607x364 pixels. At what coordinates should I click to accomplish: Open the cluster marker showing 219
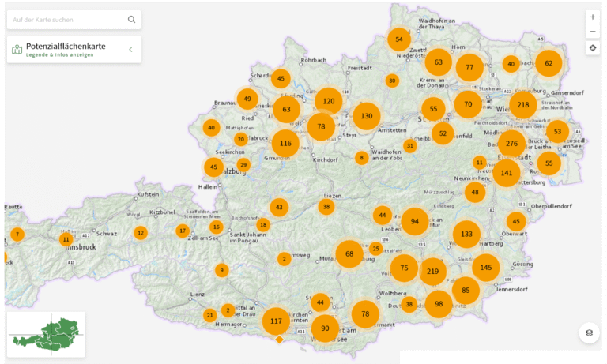click(x=432, y=272)
